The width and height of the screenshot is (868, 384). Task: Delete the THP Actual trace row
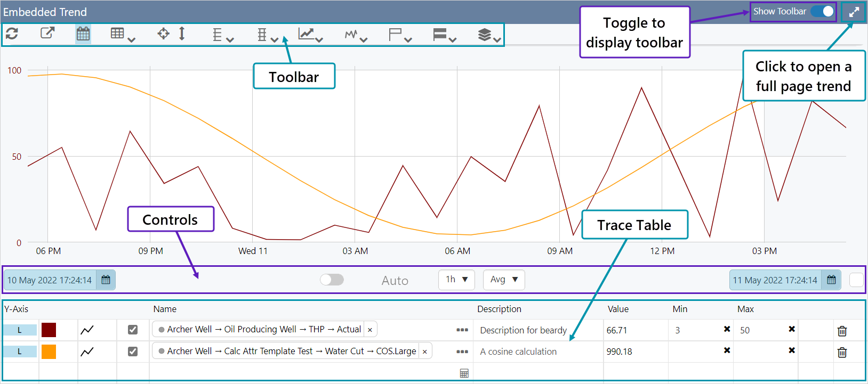(x=842, y=331)
